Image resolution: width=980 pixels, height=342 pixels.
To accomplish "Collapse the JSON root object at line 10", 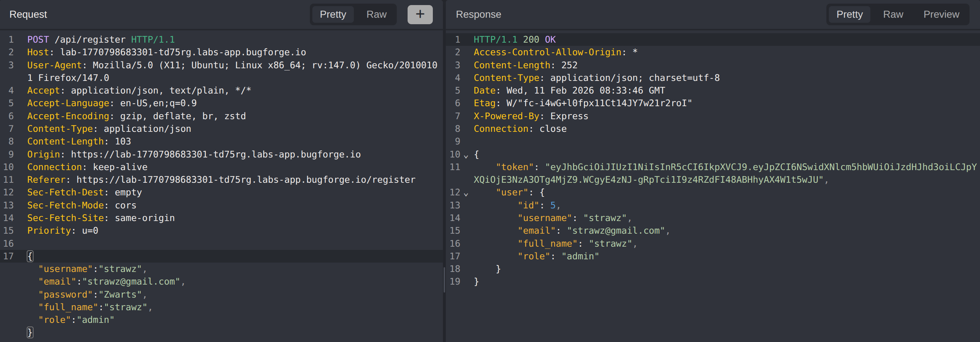I will click(x=466, y=156).
